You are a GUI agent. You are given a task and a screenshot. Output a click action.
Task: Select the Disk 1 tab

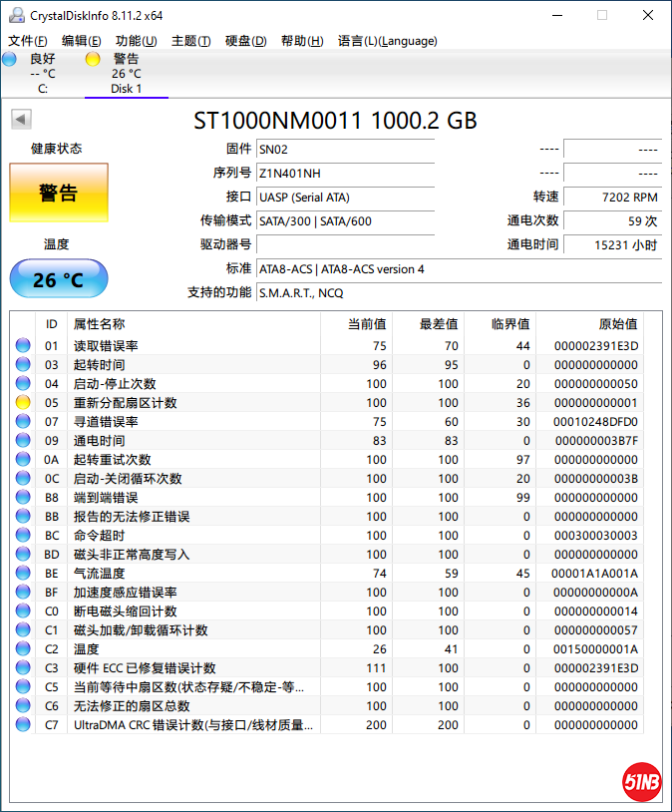pos(126,88)
